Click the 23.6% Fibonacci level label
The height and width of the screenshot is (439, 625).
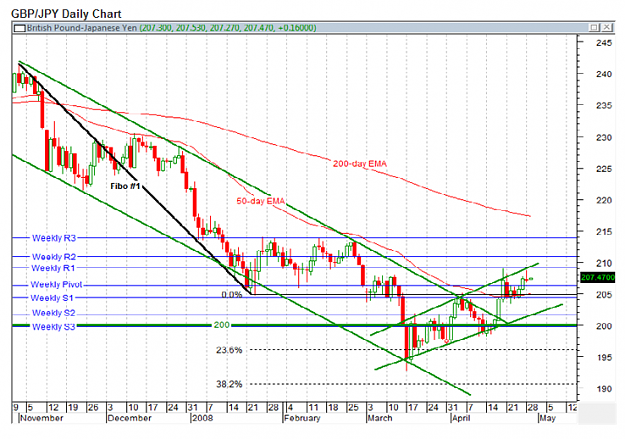click(x=229, y=350)
